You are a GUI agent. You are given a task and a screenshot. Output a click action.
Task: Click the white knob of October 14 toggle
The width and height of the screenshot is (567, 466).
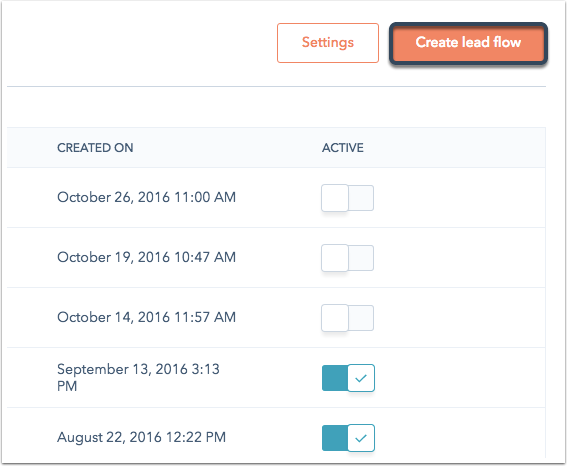[335, 318]
